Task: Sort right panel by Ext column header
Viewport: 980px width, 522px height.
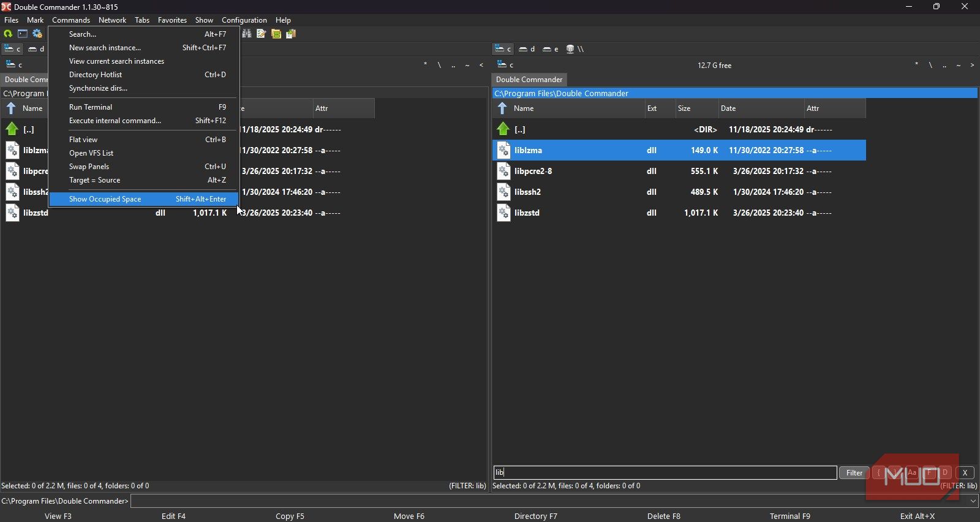Action: tap(660, 108)
